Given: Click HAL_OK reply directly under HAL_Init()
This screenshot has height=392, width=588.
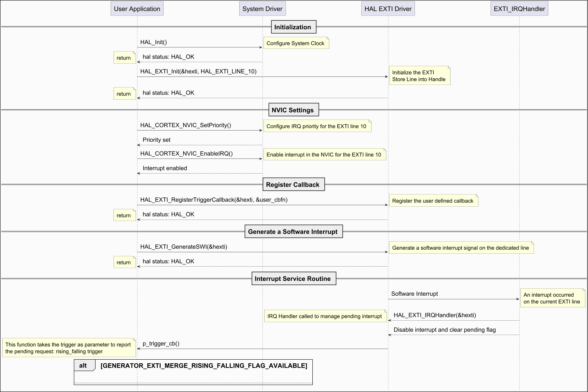Looking at the screenshot, I should pos(168,57).
